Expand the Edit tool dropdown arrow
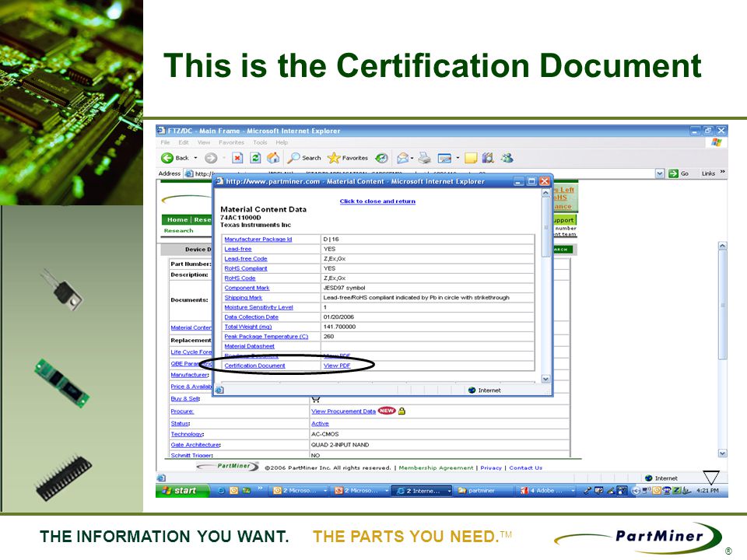Screen dimensions: 747x560 point(458,158)
